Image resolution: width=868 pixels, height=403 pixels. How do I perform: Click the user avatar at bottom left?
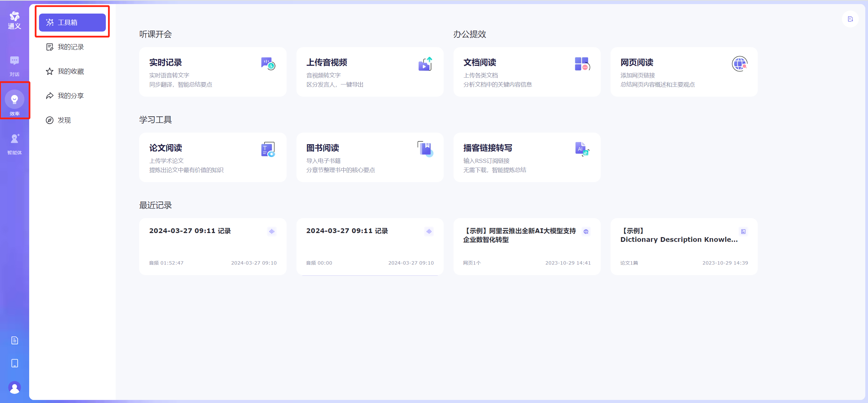coord(14,388)
